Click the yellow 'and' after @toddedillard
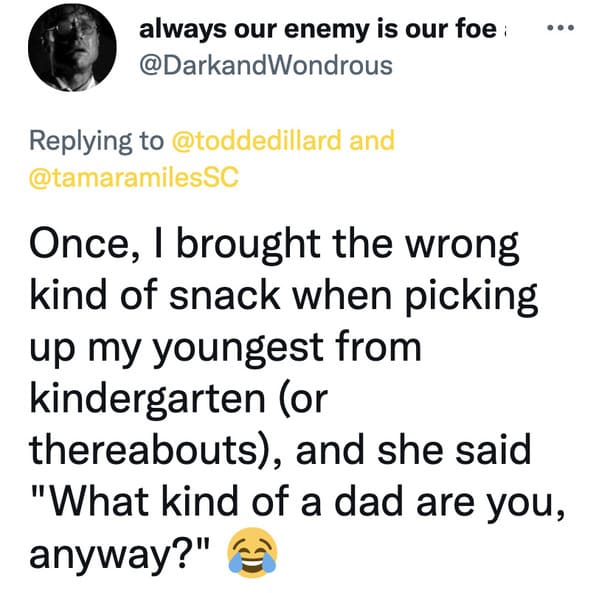Viewport: 599px width, 593px height. 372,140
